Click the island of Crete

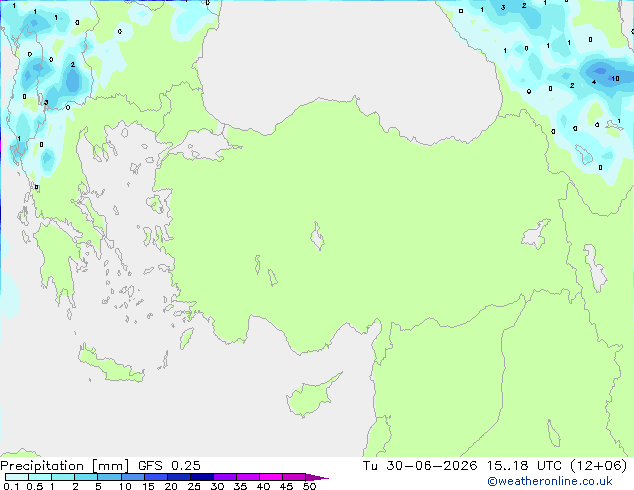pyautogui.click(x=111, y=366)
